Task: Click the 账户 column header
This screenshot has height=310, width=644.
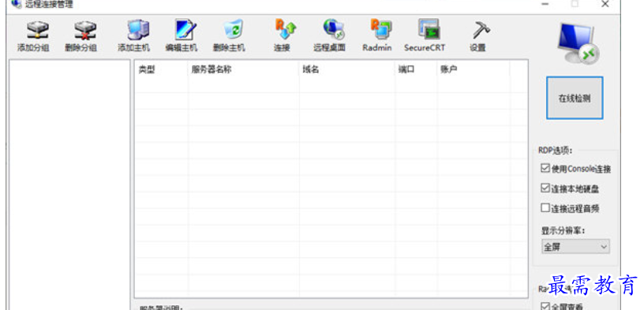Action: point(474,69)
